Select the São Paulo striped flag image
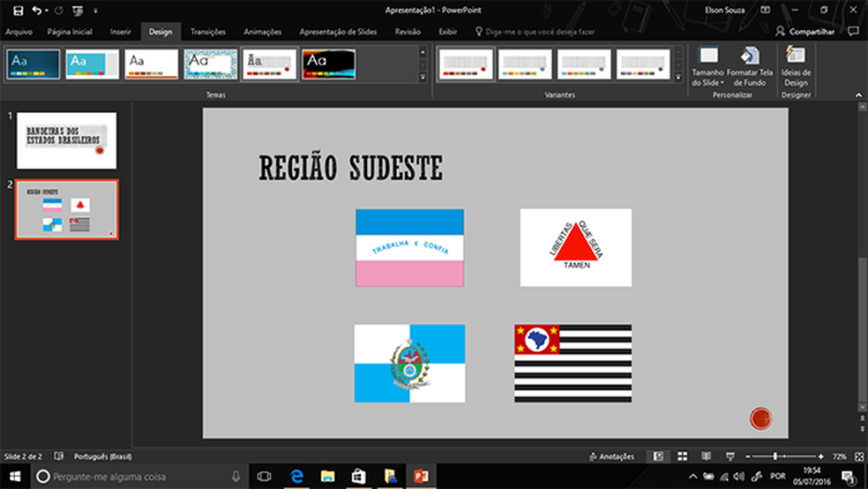This screenshot has height=489, width=868. 573,364
